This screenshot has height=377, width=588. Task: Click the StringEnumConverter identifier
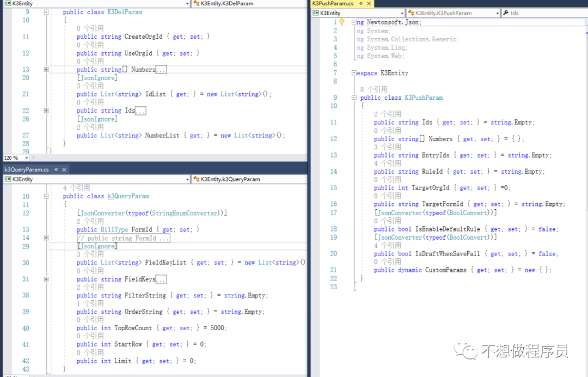pos(185,214)
